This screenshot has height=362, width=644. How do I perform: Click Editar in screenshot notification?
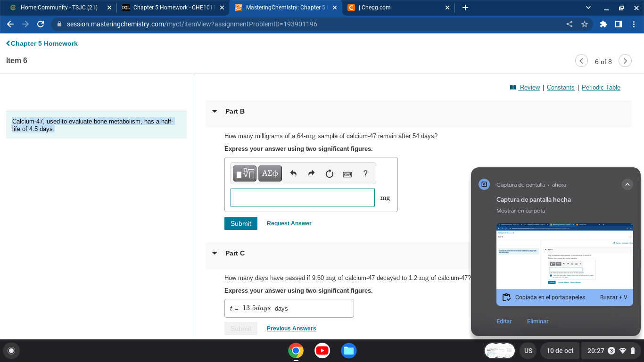pyautogui.click(x=504, y=321)
